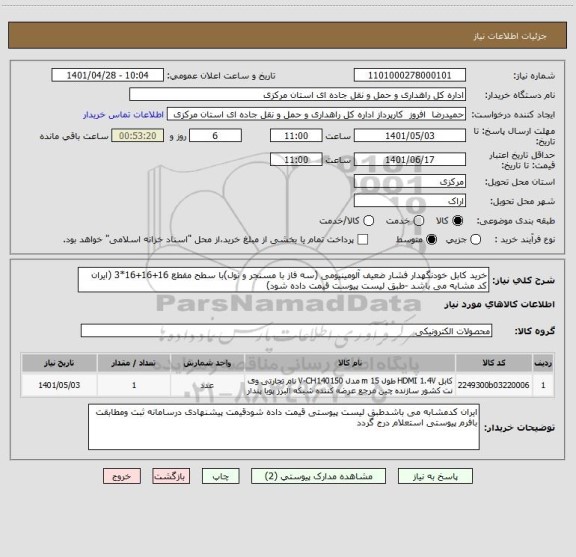Toggle the اسناد خزانه اسلامی payment checkbox
Viewport: 576px width, 557px height.
coord(363,240)
